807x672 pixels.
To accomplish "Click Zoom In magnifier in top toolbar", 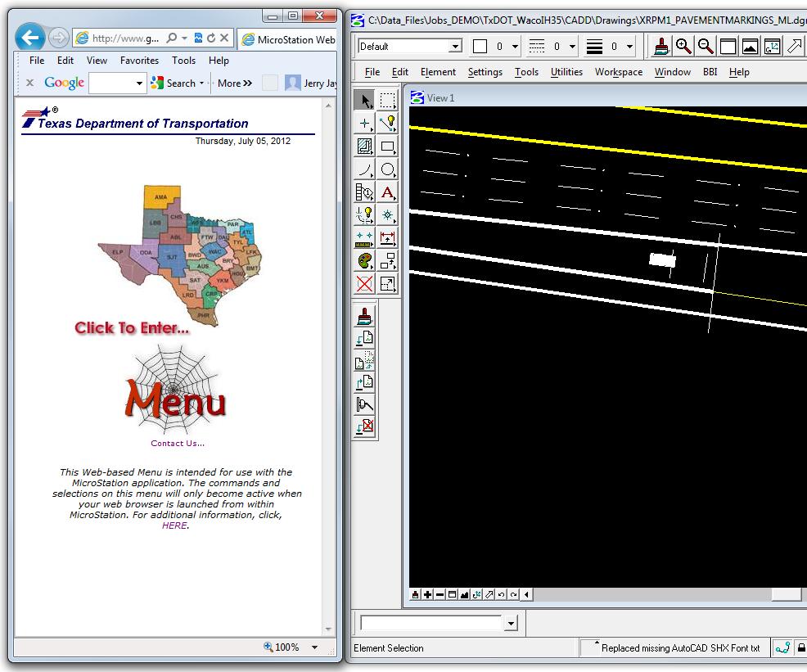I will tap(683, 47).
